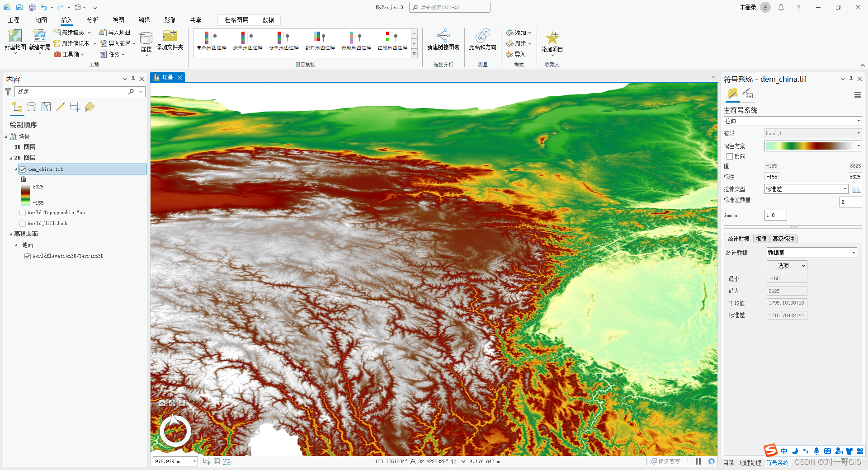Collapse the 高程表面 group

point(11,234)
